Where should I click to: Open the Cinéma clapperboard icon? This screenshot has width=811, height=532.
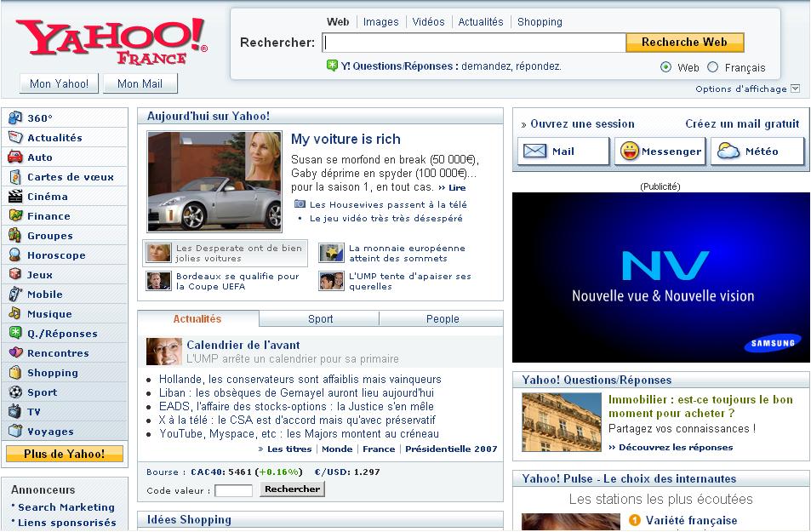14,197
